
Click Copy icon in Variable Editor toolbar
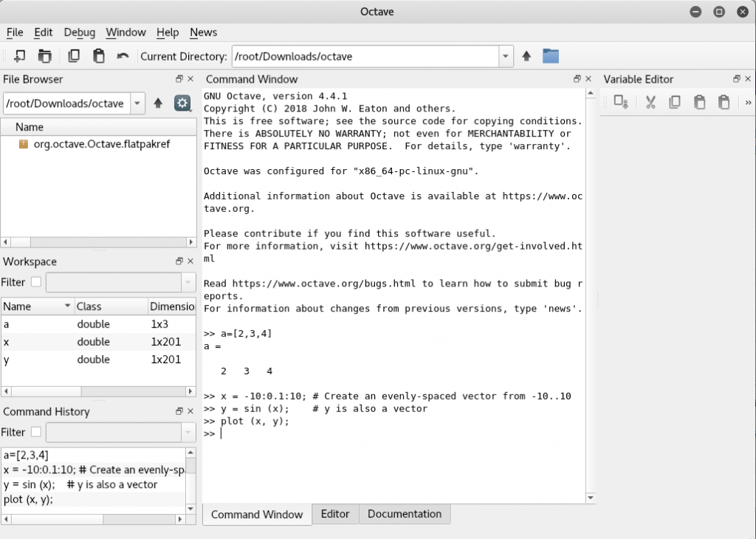[x=675, y=102]
